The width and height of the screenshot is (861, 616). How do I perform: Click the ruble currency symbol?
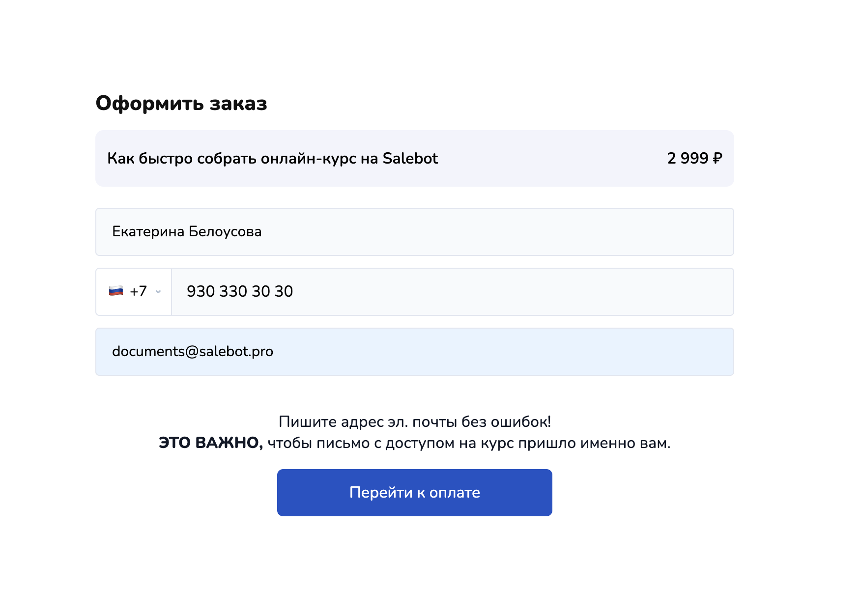click(x=717, y=158)
